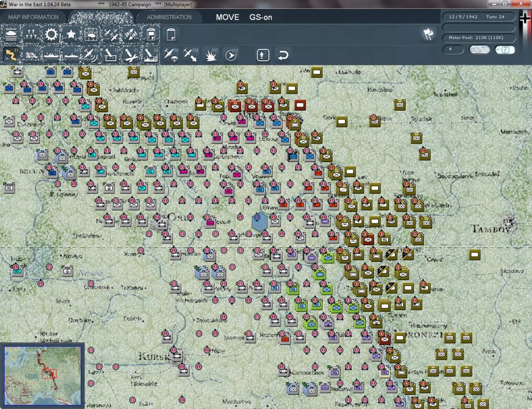Select the F3 naval transport mode
This screenshot has height=409, width=532.
coord(51,55)
